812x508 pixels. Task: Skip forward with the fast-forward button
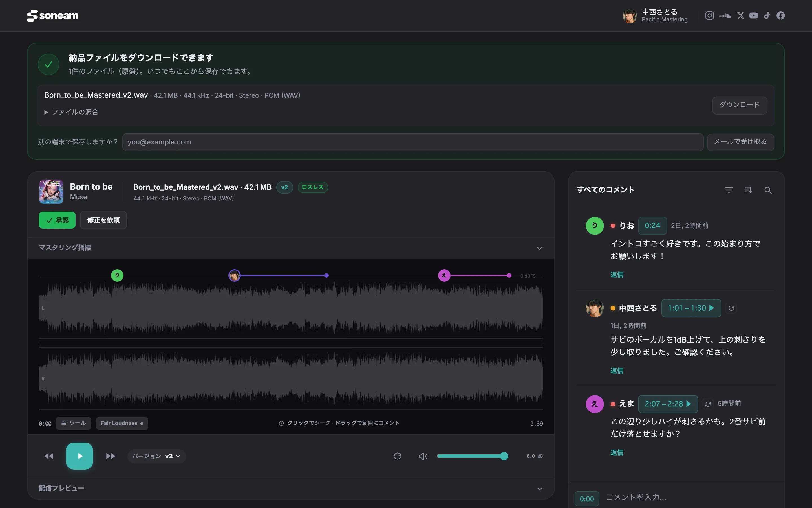111,456
